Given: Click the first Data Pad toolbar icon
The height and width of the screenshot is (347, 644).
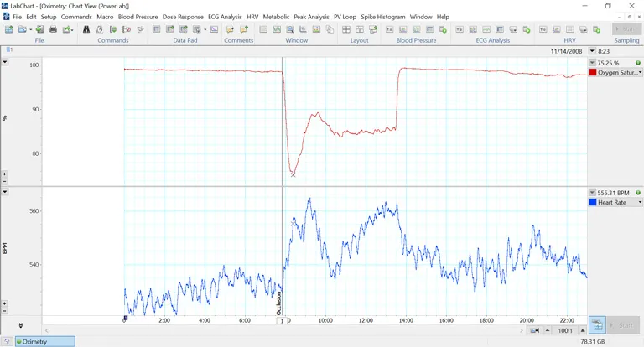Looking at the screenshot, I should tap(157, 29).
